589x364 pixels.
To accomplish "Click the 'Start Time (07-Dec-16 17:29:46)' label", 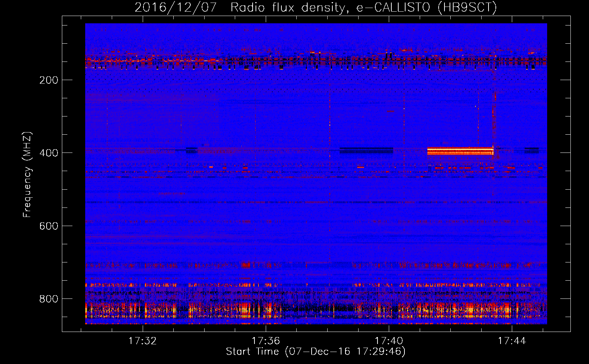I will click(x=316, y=352).
